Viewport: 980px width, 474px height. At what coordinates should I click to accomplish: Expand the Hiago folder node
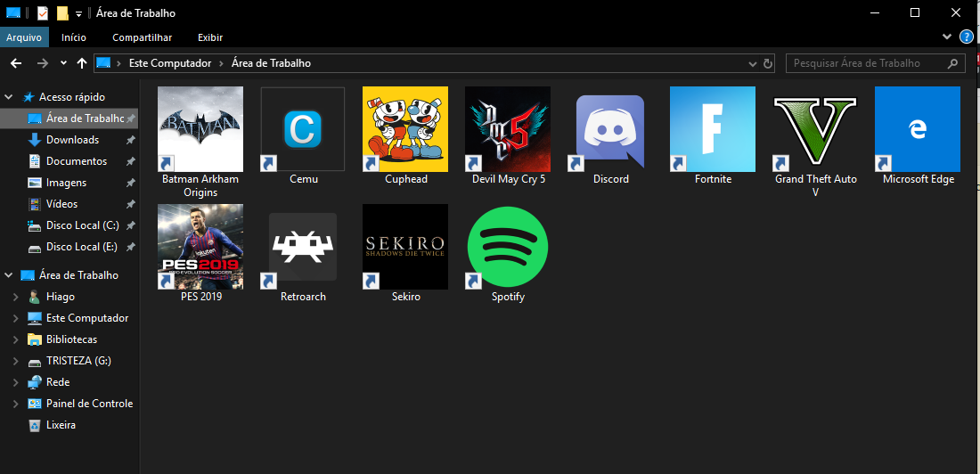pyautogui.click(x=16, y=297)
